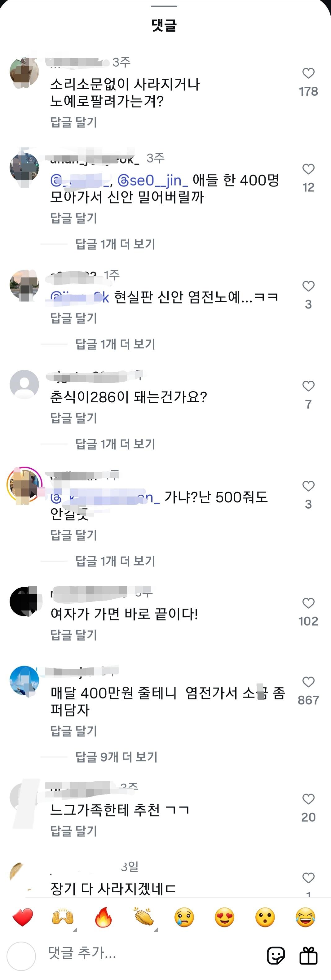Select the raised hands emoji
The height and width of the screenshot is (980, 331).
[x=63, y=917]
